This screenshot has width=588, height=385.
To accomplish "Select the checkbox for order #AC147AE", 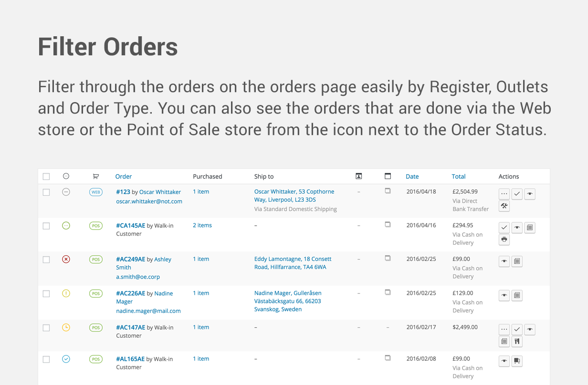I will coord(46,328).
